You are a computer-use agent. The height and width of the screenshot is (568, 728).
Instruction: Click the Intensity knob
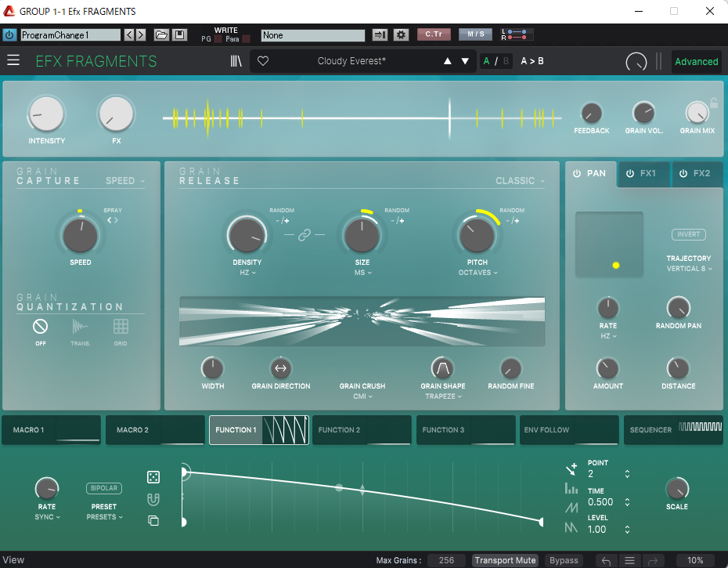[46, 114]
